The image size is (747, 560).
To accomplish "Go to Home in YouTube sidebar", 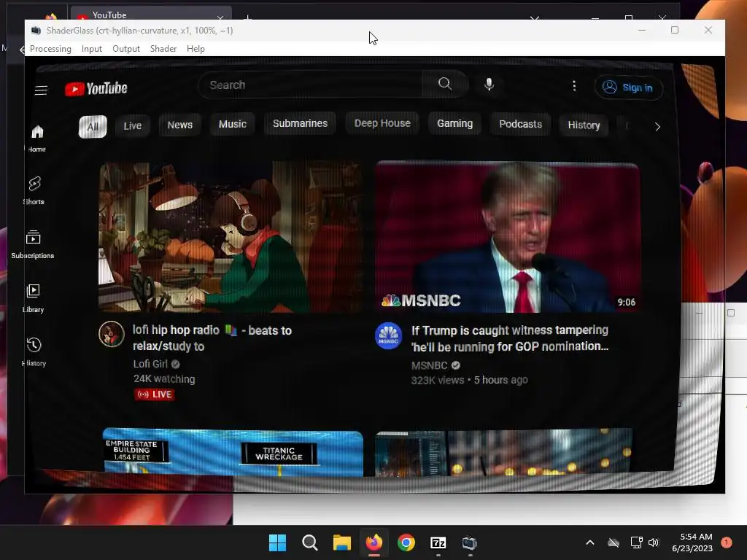I will [37, 138].
